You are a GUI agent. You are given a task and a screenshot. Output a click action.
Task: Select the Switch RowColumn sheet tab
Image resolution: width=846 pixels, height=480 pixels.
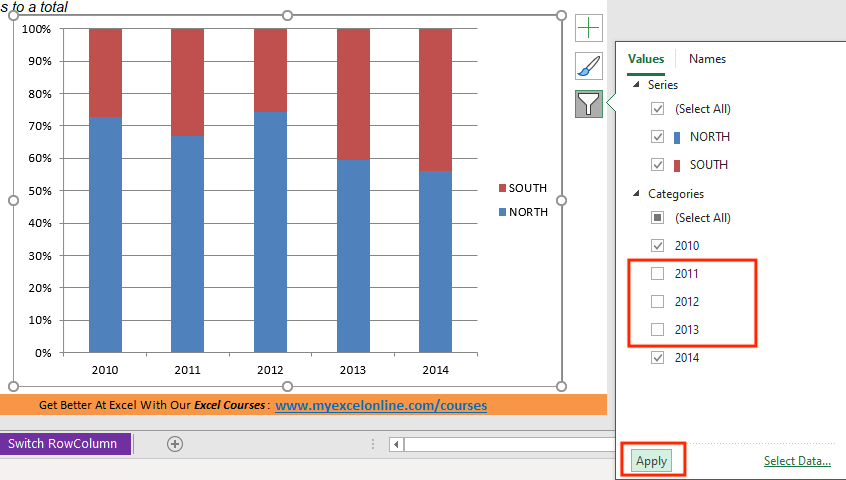pyautogui.click(x=65, y=444)
